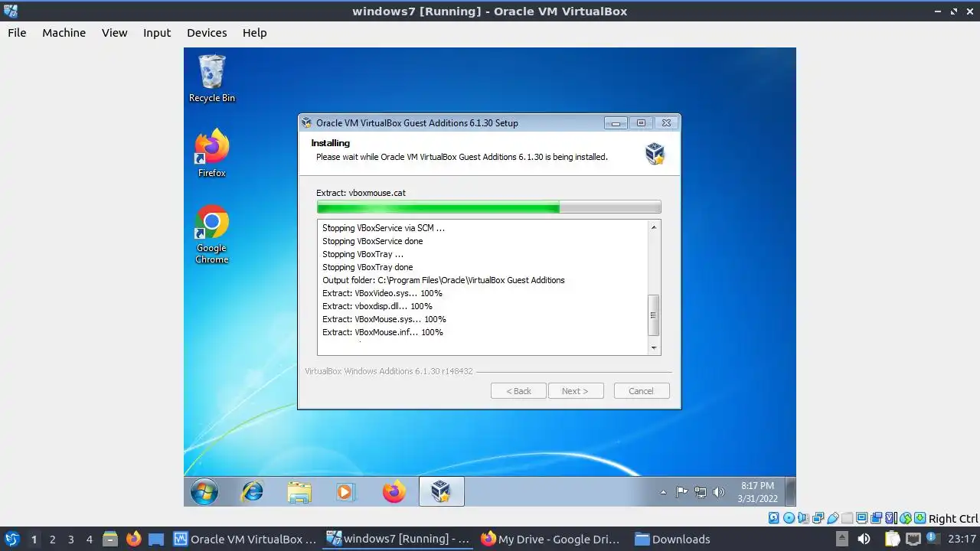980x551 pixels.
Task: Select log line 'Stopping VBoxTray done'
Action: pos(367,267)
